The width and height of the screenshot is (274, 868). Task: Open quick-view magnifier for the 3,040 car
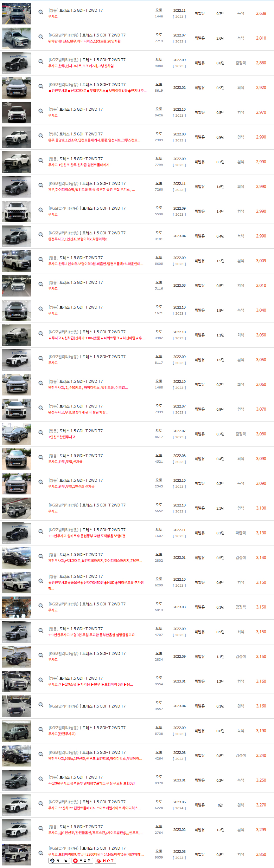point(41,309)
